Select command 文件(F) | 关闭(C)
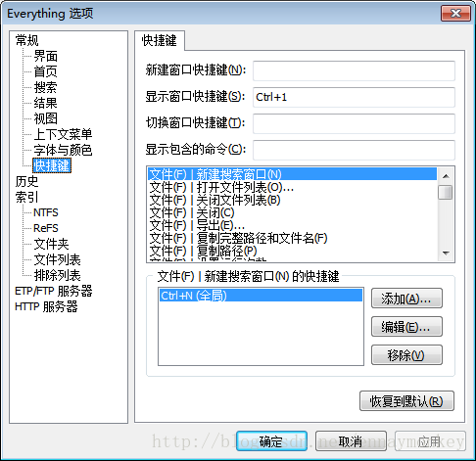Viewport: 476px width, 461px height. coord(292,212)
